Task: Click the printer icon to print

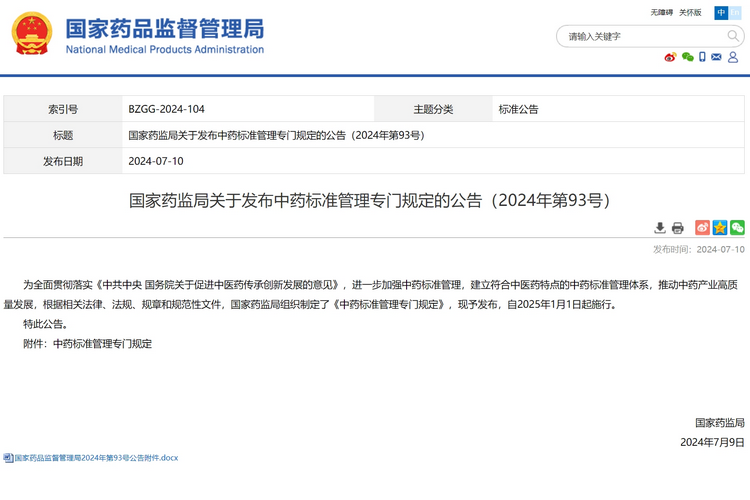Action: point(677,228)
